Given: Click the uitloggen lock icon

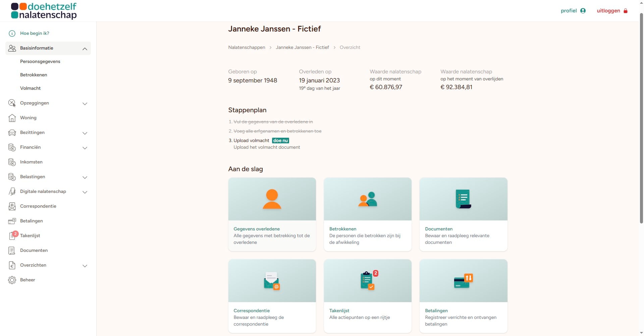Looking at the screenshot, I should click(x=626, y=11).
